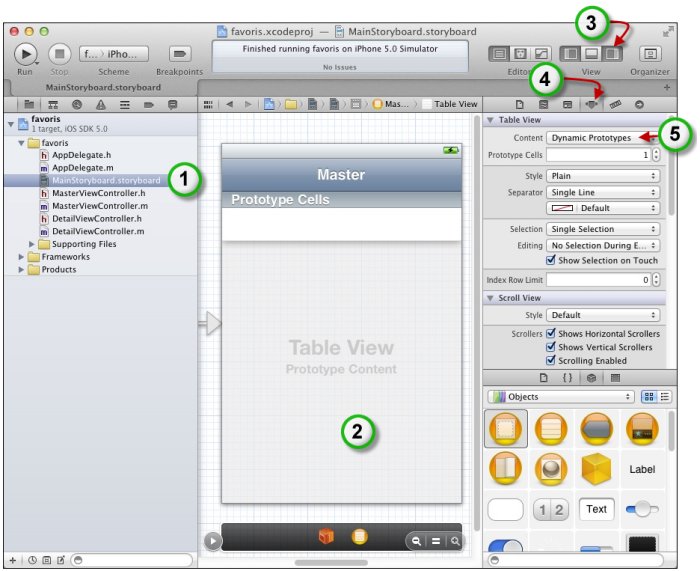
Task: Show the Log navigator
Action: 172,104
